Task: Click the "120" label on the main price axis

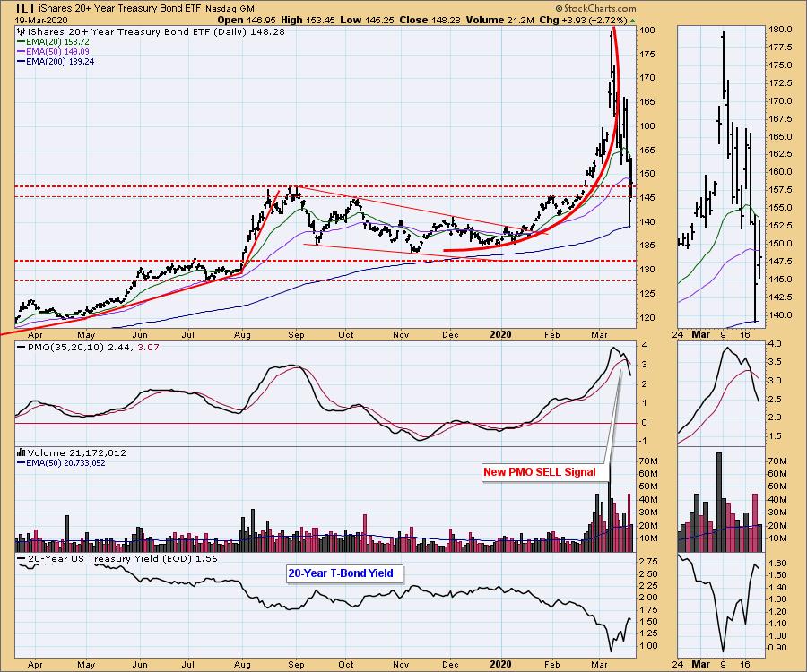Action: 647,318
